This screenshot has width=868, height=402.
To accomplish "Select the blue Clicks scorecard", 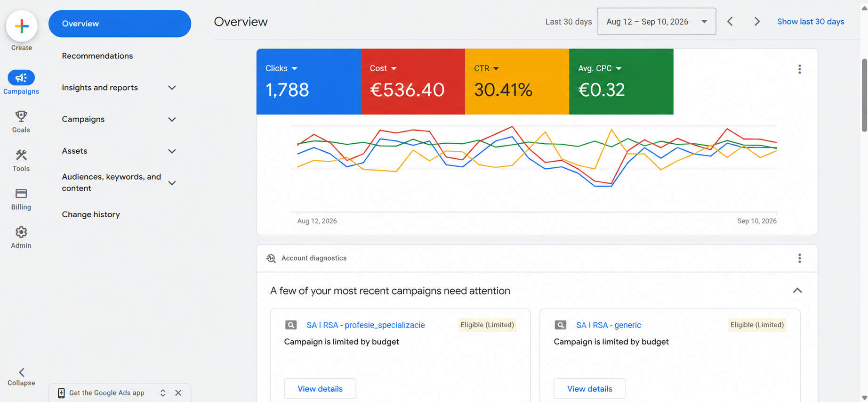I will click(x=309, y=82).
